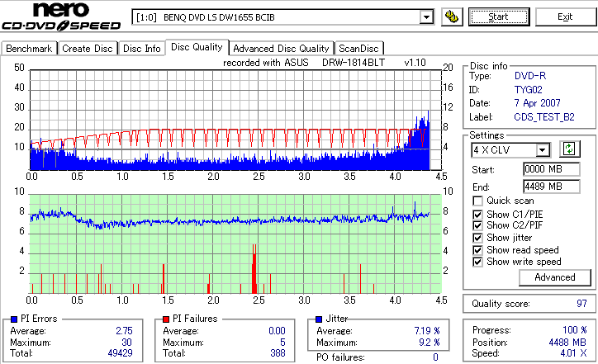Click PI Failures maximum value 5
Viewport: 598px width, 364px height.
coord(282,343)
